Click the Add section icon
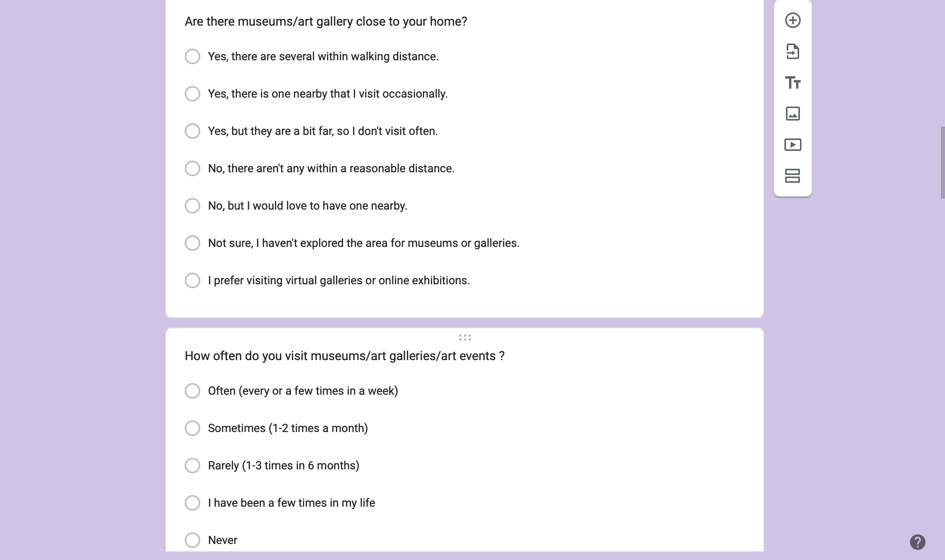The image size is (945, 560). [793, 176]
